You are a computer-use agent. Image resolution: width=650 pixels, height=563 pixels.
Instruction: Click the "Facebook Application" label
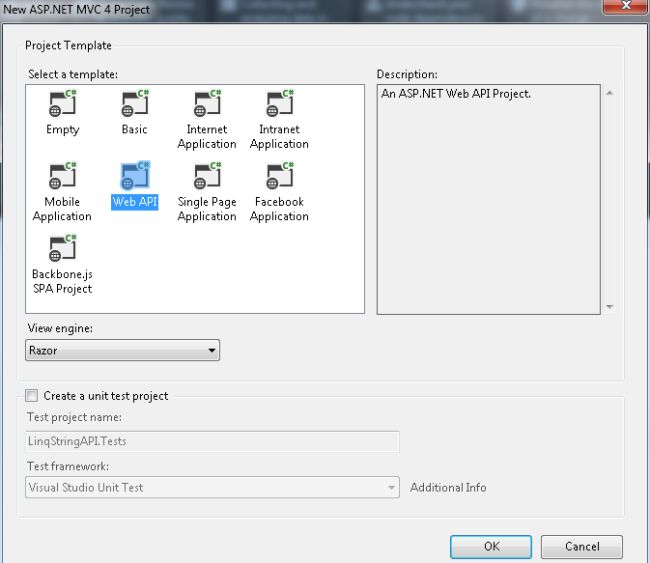[279, 209]
